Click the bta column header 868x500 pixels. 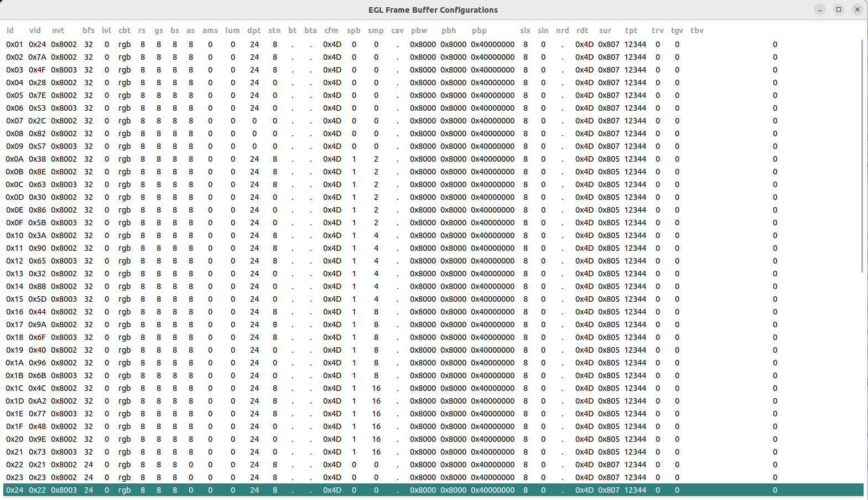310,30
